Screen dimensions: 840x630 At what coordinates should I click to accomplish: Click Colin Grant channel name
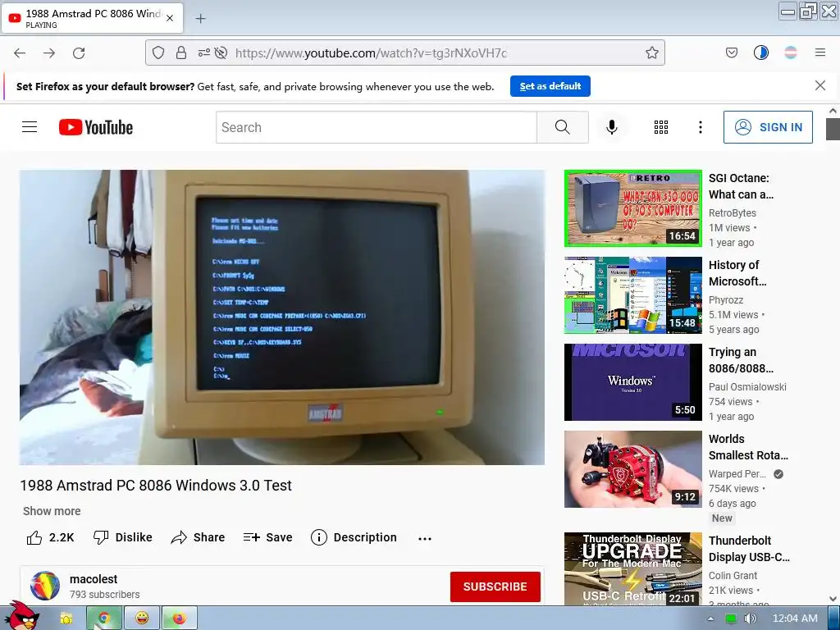click(x=733, y=575)
